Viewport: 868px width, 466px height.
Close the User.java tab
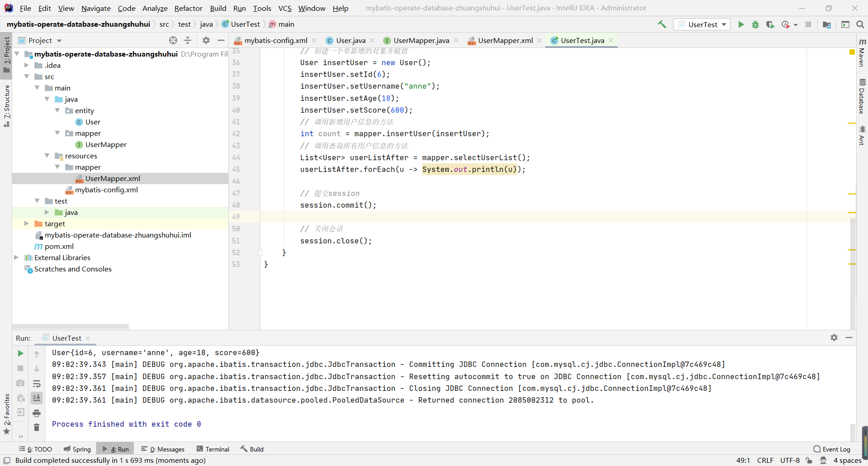pyautogui.click(x=372, y=40)
